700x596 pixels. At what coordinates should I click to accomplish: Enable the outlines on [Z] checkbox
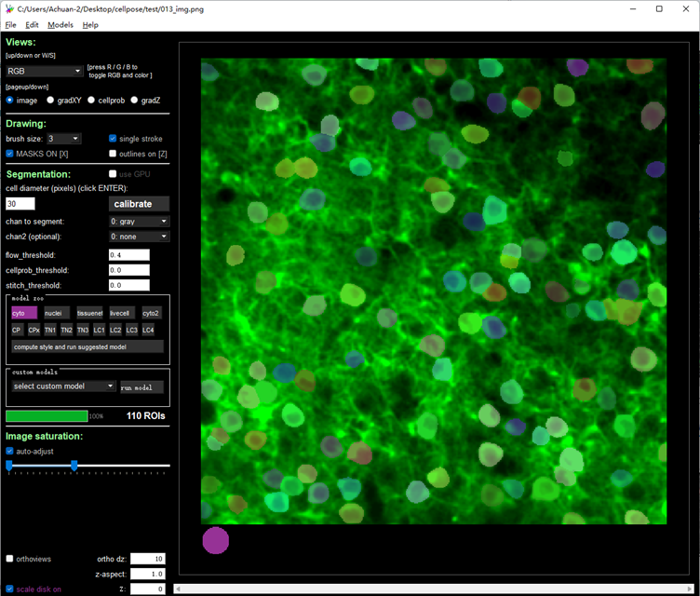point(114,154)
